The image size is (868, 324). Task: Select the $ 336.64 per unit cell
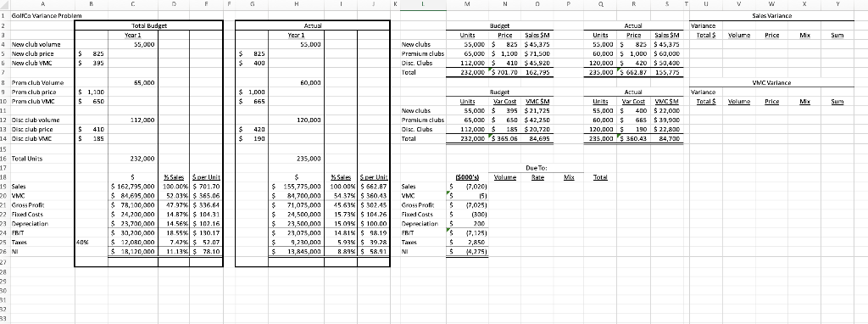pyautogui.click(x=206, y=204)
